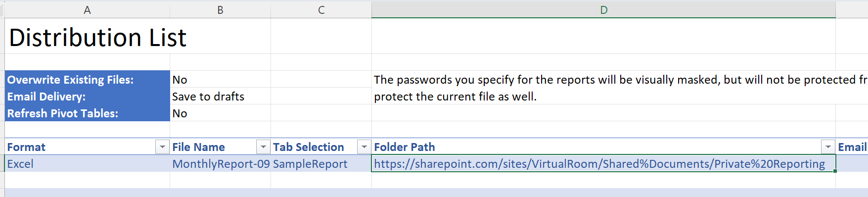
Task: Click the Refresh Pivot Tables label cell
Action: point(87,113)
